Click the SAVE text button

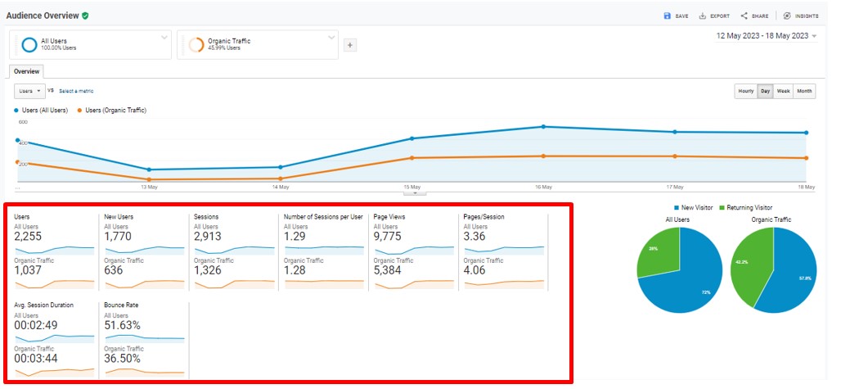682,16
